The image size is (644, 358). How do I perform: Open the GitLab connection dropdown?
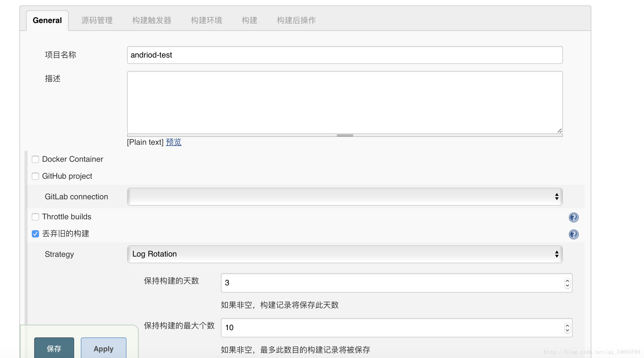pos(345,197)
